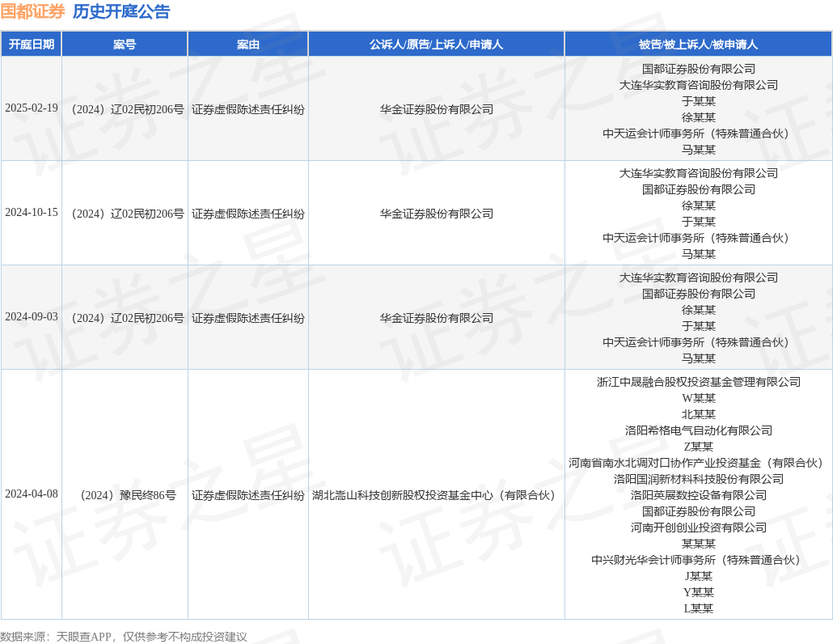The height and width of the screenshot is (644, 833).
Task: Click 徐某某 in the 2024-09-03 row
Action: point(699,310)
